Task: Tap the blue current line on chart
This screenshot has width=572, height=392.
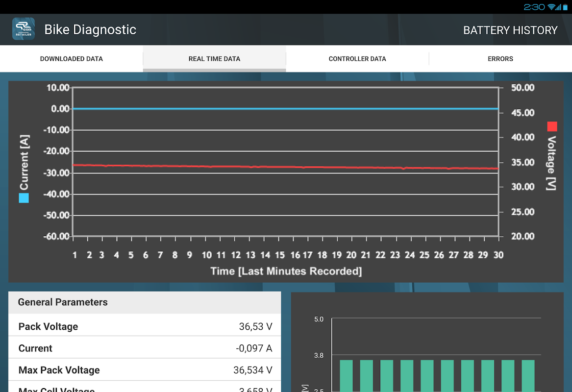Action: coord(284,109)
